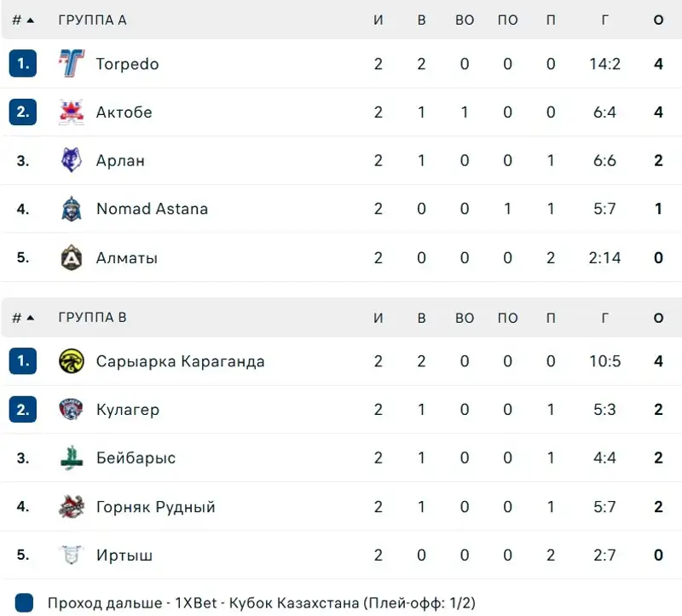Open the Арлан wolf logo
Screen dimensions: 682x616
[72, 160]
